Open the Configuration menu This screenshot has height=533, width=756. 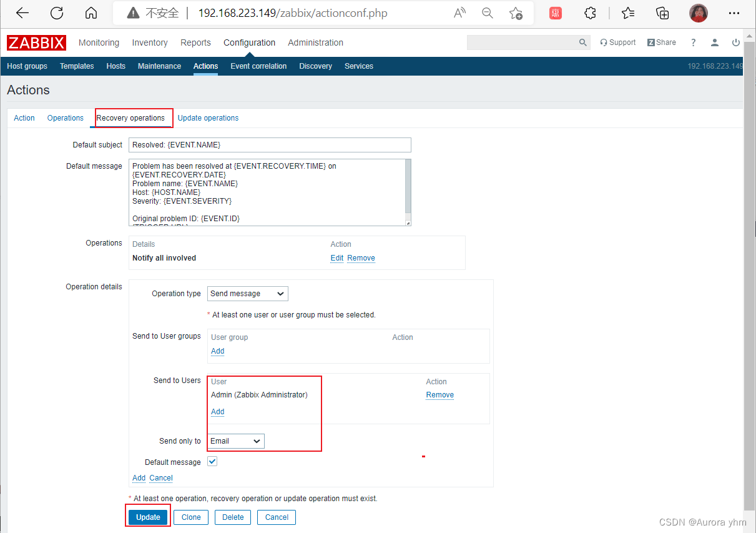pos(249,42)
